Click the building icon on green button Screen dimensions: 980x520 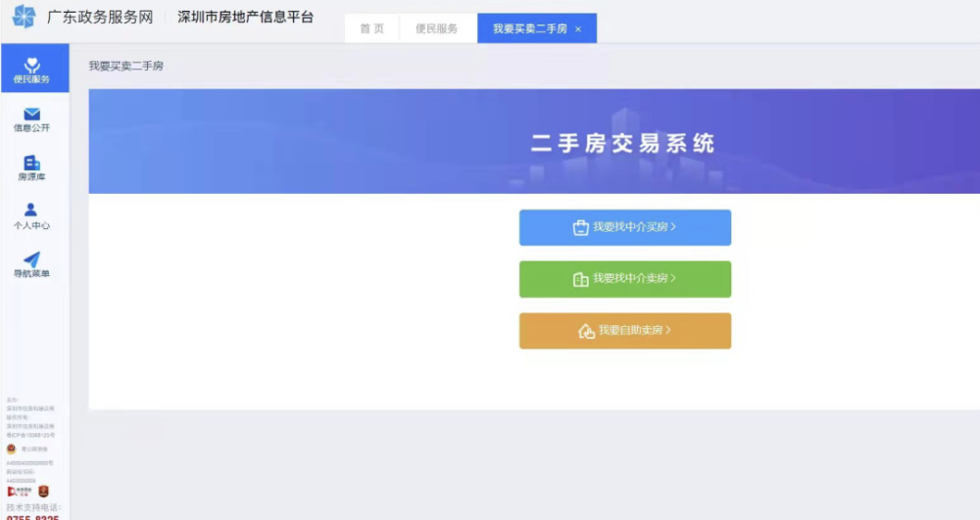(580, 280)
